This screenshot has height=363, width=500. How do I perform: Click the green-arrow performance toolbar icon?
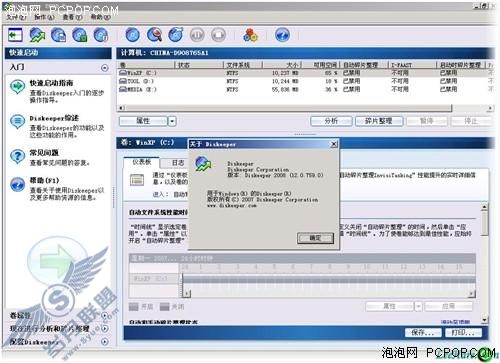pos(37,35)
